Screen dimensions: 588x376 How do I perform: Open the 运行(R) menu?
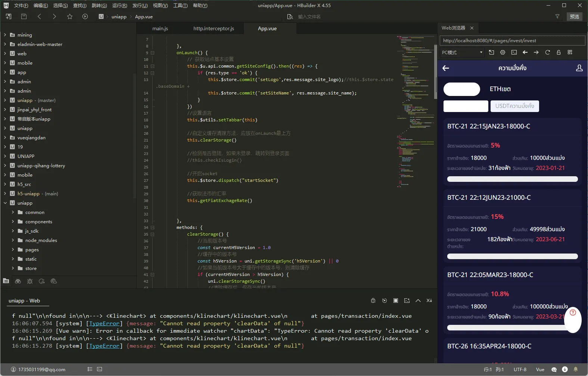[119, 6]
